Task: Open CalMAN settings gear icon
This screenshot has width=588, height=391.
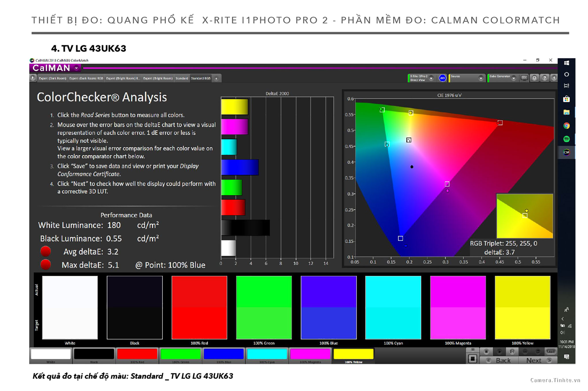Action: 534,78
